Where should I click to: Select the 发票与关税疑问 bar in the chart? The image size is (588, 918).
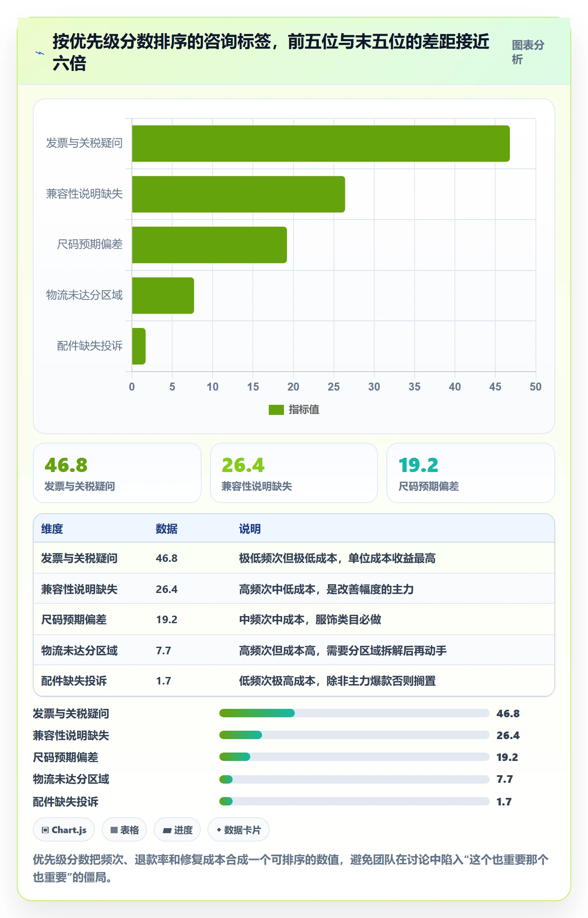pyautogui.click(x=321, y=144)
